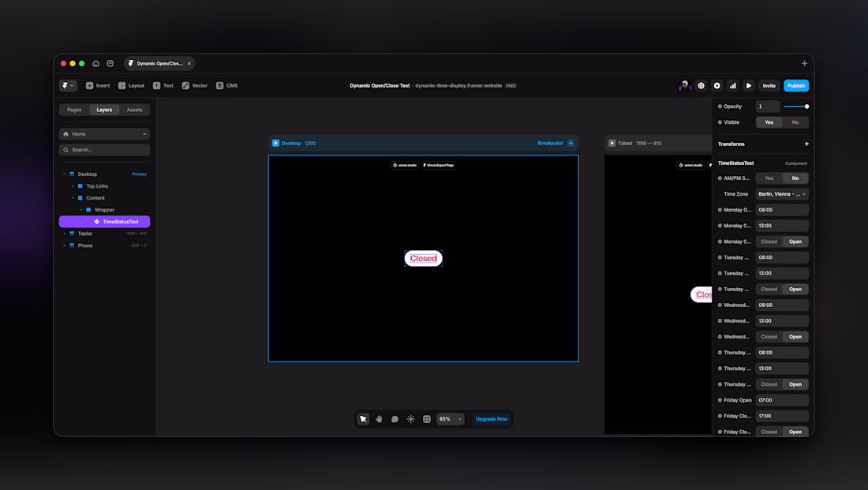The image size is (868, 490).
Task: Collapse the Wrapper layer
Action: point(80,210)
